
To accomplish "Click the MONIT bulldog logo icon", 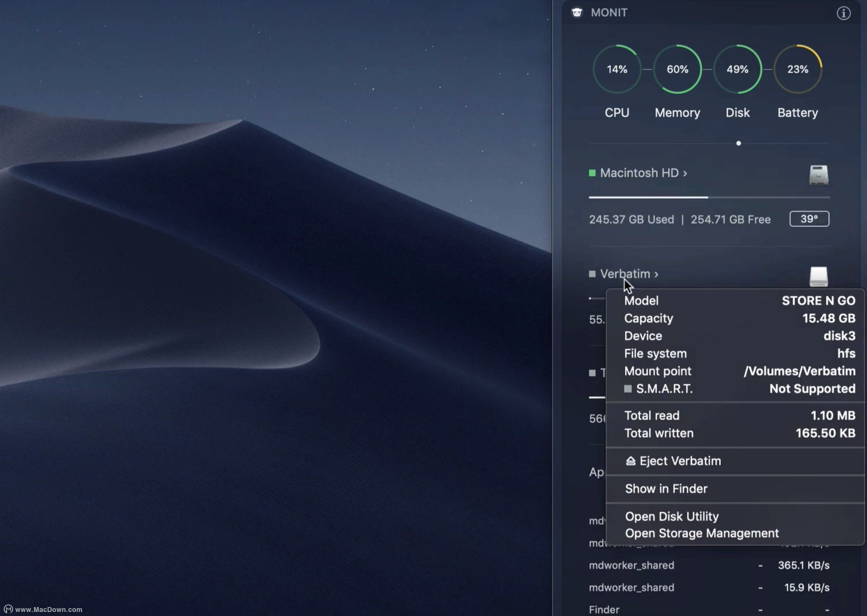I will [577, 13].
